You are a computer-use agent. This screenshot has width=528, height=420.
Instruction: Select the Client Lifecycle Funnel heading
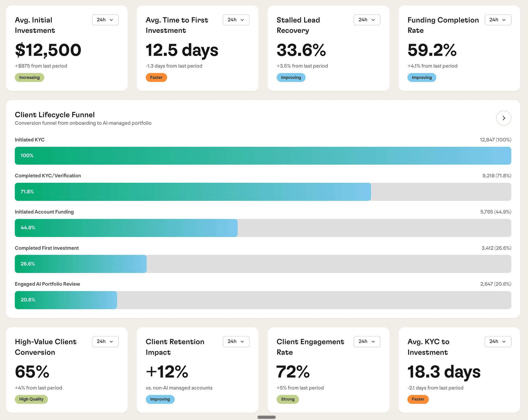pyautogui.click(x=55, y=115)
